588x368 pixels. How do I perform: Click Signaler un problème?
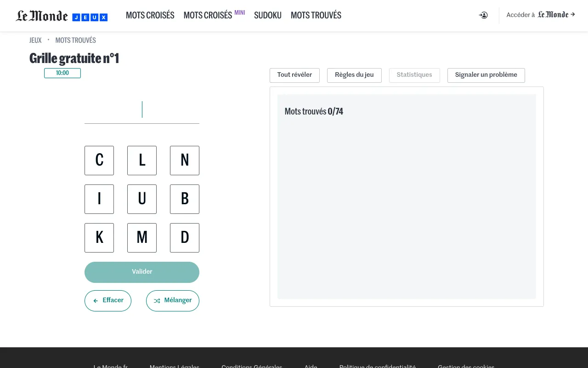pyautogui.click(x=486, y=75)
